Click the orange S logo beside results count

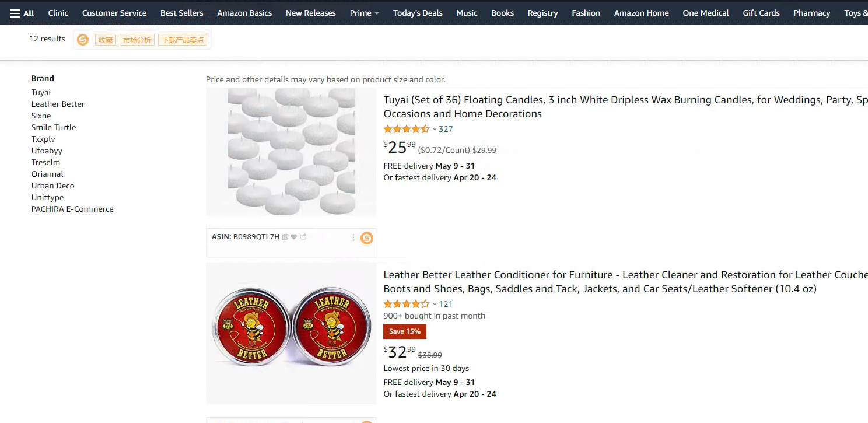click(83, 40)
